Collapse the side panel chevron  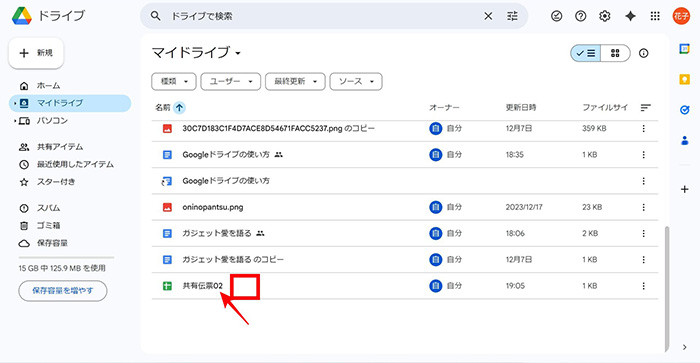[684, 347]
